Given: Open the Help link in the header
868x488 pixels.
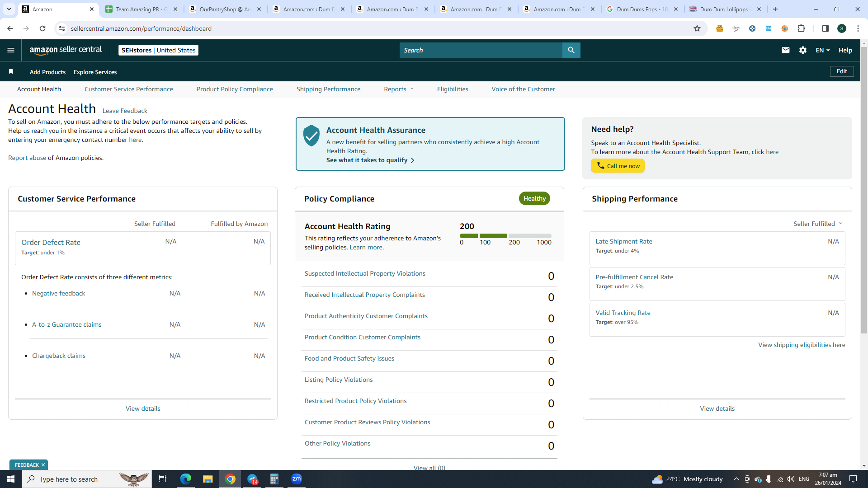Looking at the screenshot, I should (845, 50).
